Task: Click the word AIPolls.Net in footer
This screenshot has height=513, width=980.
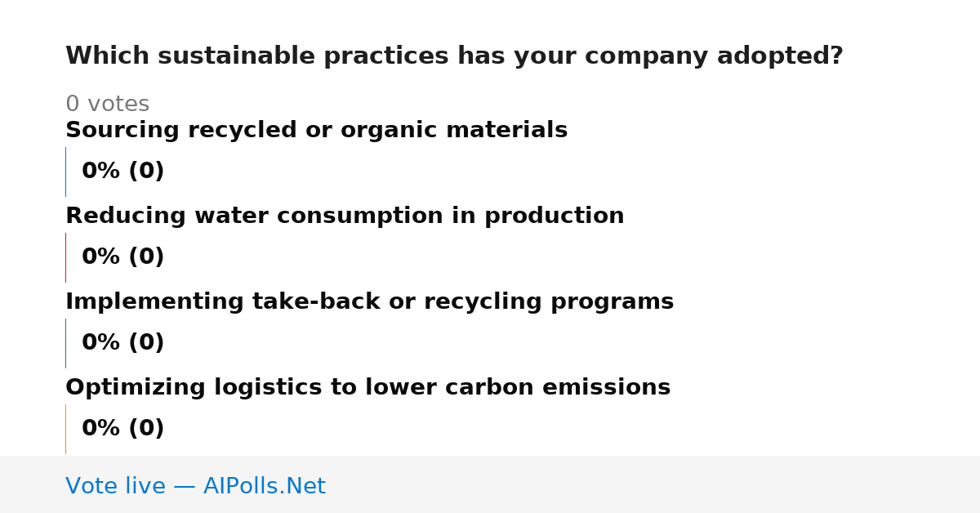Action: (x=264, y=486)
